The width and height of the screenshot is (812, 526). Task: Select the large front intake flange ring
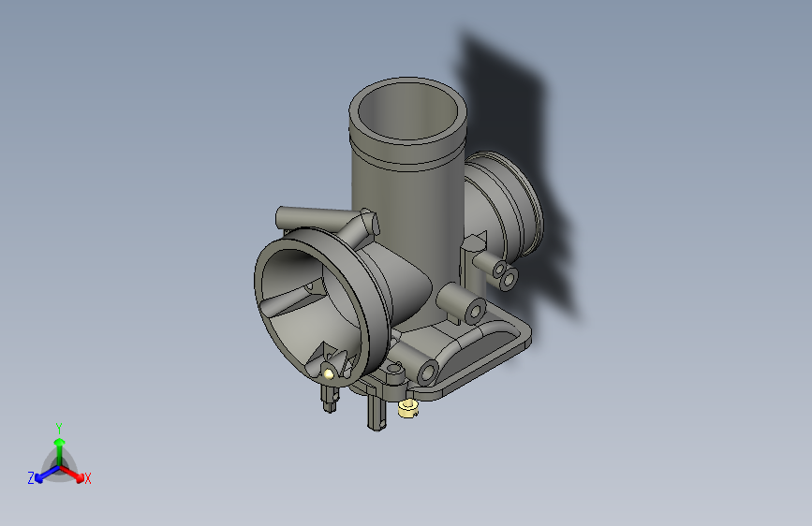coord(321,305)
